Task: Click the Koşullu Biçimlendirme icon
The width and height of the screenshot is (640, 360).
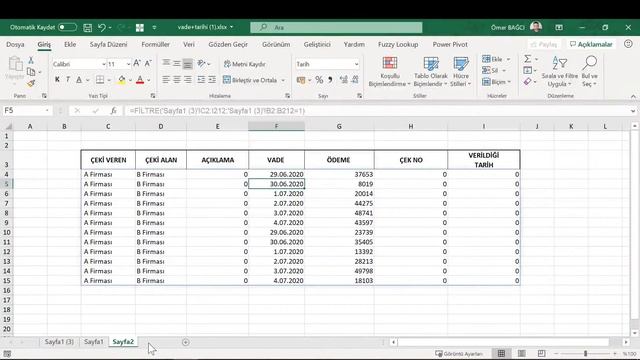Action: coord(390,63)
